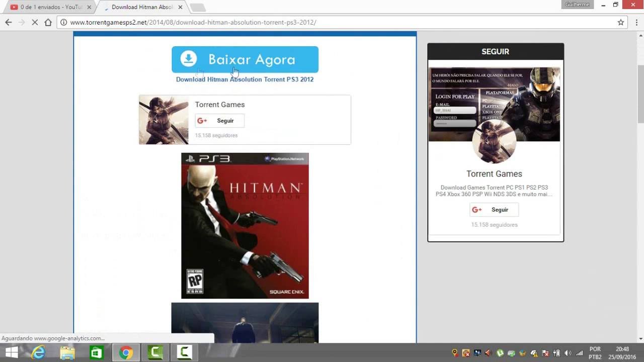Open a new browser tab

pyautogui.click(x=198, y=8)
